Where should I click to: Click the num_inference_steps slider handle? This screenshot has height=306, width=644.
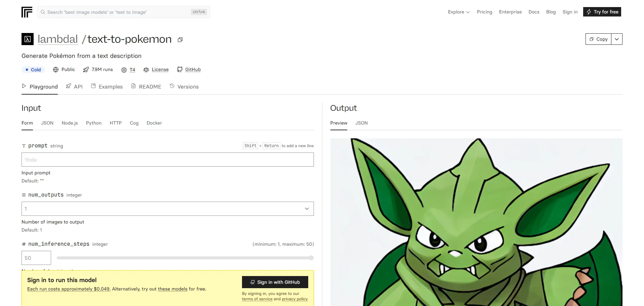point(311,258)
